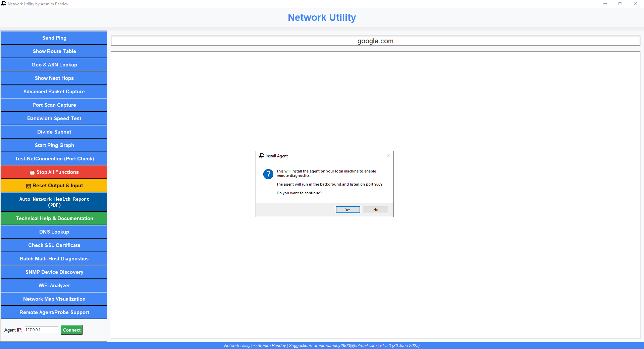Click the blue question mark icon in the dialog

pos(268,174)
